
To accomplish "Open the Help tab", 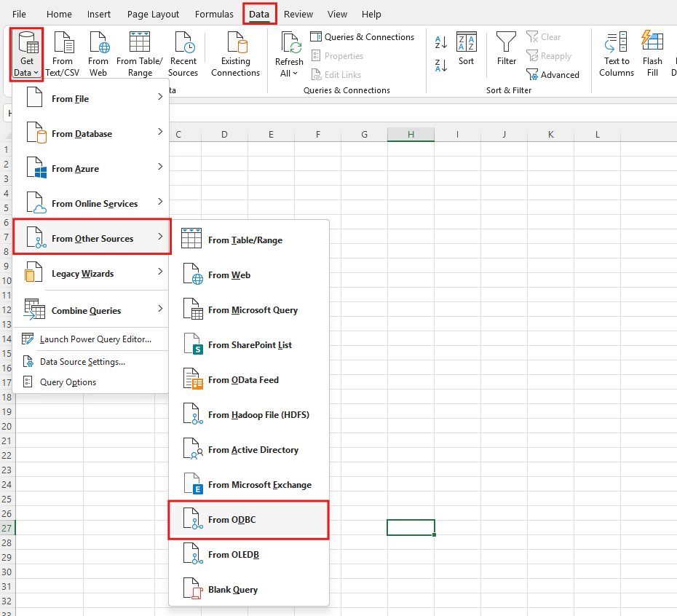I will click(x=371, y=15).
